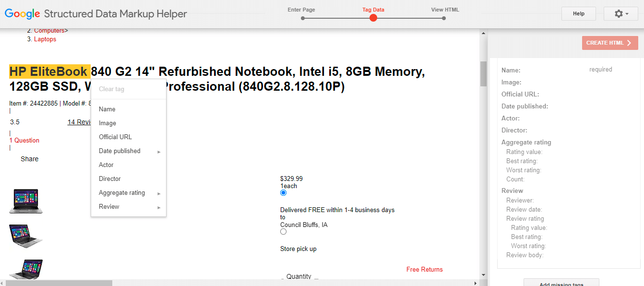644x286 pixels.
Task: Click the View HTML step dot
Action: click(x=444, y=18)
